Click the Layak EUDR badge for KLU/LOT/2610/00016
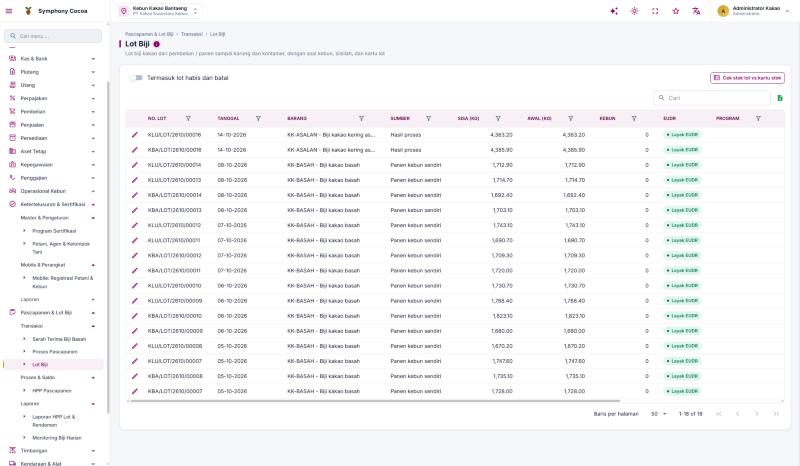800x466 pixels. (682, 135)
